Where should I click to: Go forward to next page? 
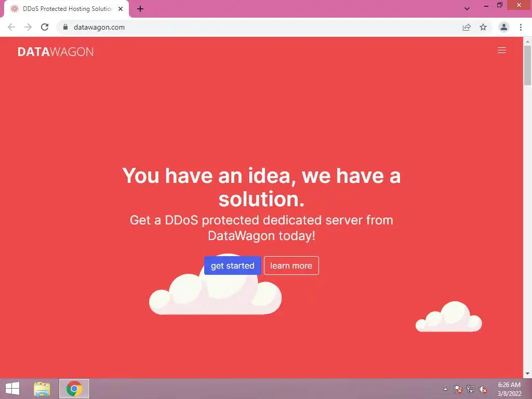click(x=28, y=27)
